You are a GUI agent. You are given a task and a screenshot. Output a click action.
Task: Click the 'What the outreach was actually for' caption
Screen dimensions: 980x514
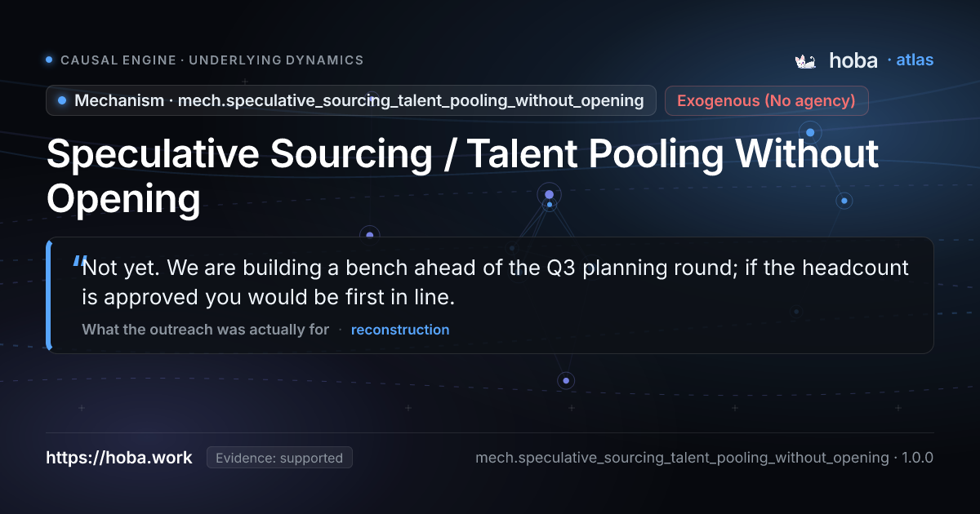click(x=205, y=330)
